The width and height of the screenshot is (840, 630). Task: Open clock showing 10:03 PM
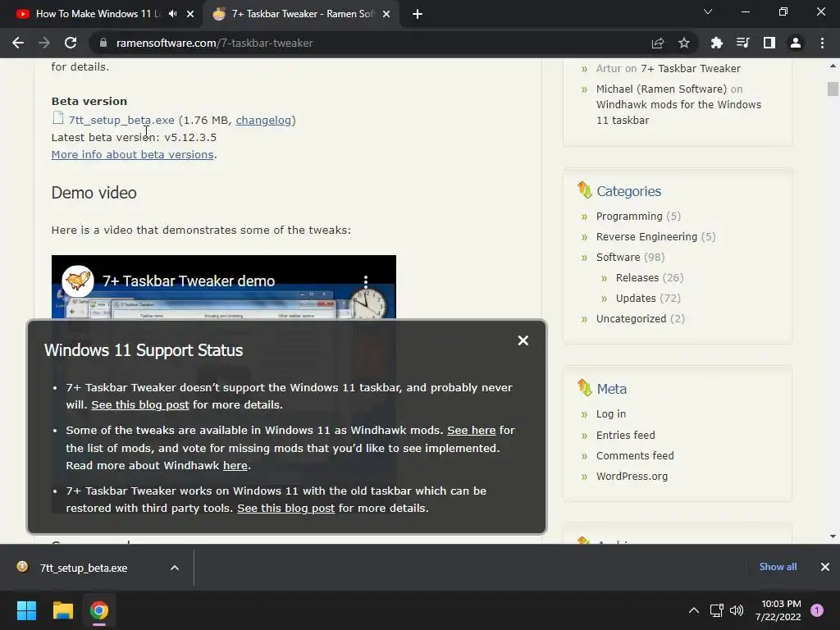[x=778, y=610]
